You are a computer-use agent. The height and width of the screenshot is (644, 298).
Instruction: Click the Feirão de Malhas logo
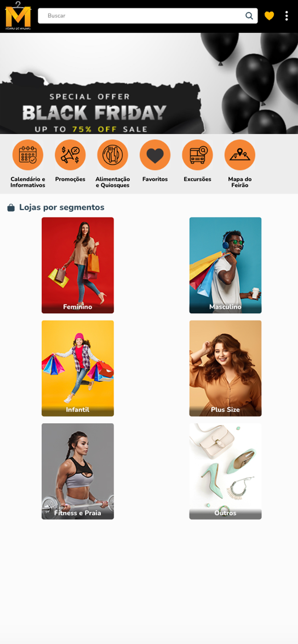coord(18,16)
